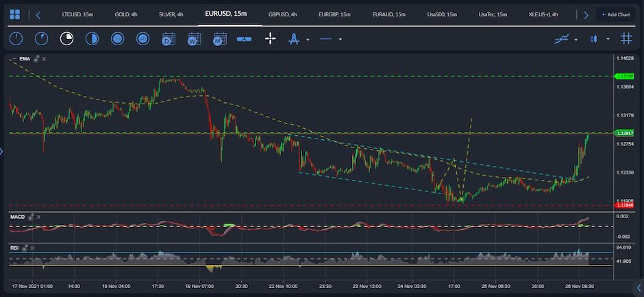The height and width of the screenshot is (297, 644).
Task: Click the Add Chart button
Action: tap(616, 15)
